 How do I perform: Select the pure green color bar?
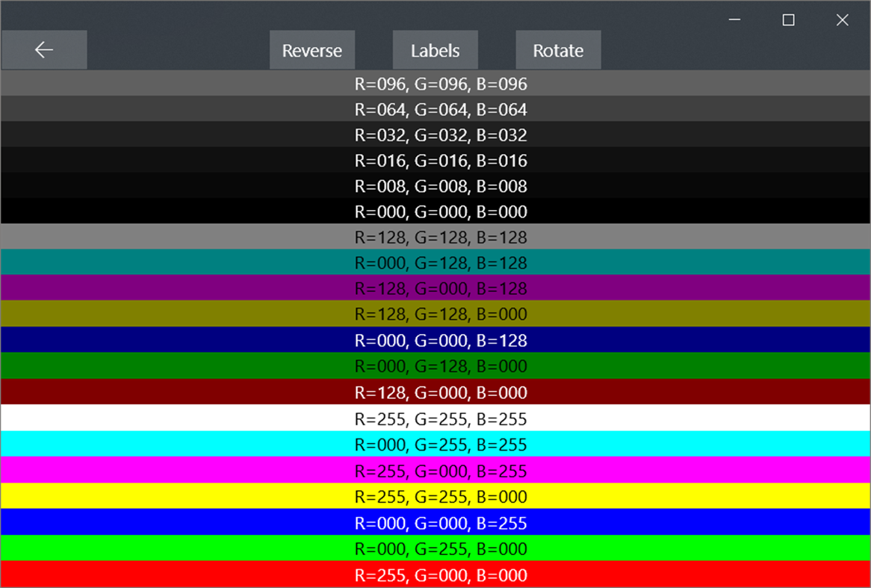click(x=435, y=548)
